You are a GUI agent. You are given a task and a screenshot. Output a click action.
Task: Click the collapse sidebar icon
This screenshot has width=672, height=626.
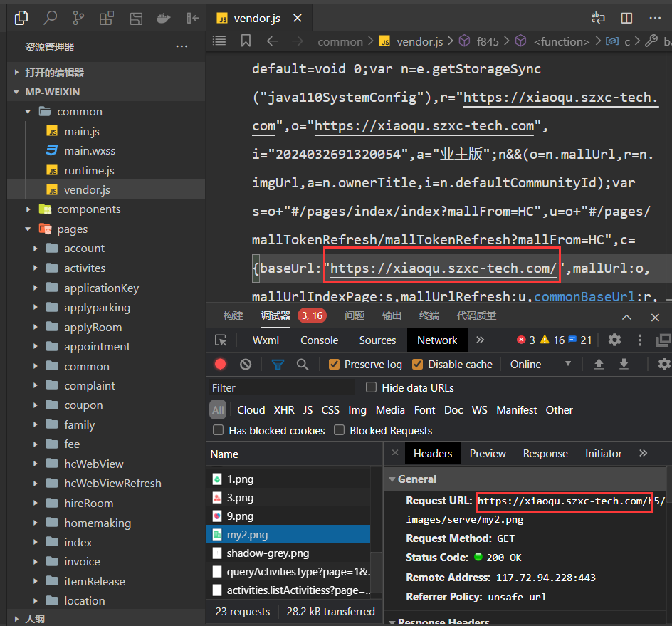click(192, 18)
